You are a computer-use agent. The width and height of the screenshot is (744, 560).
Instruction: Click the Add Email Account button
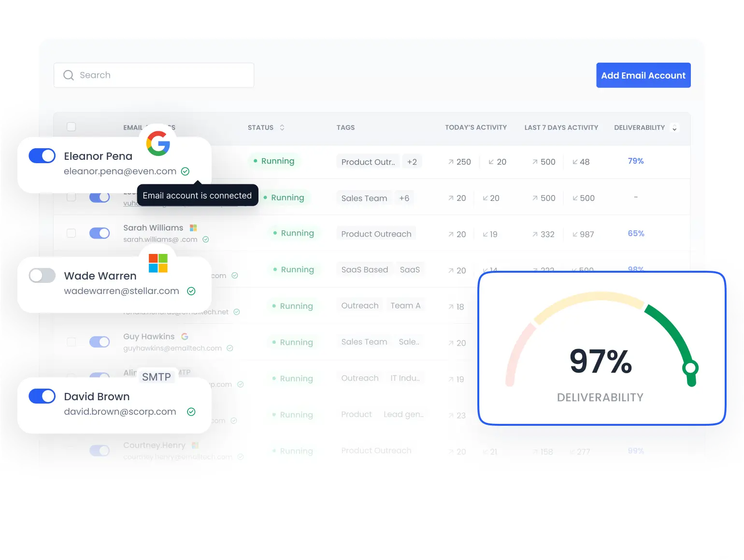pyautogui.click(x=643, y=75)
